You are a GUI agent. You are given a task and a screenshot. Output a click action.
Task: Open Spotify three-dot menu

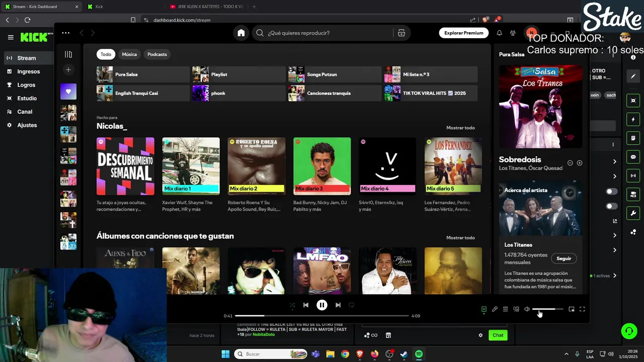66,33
